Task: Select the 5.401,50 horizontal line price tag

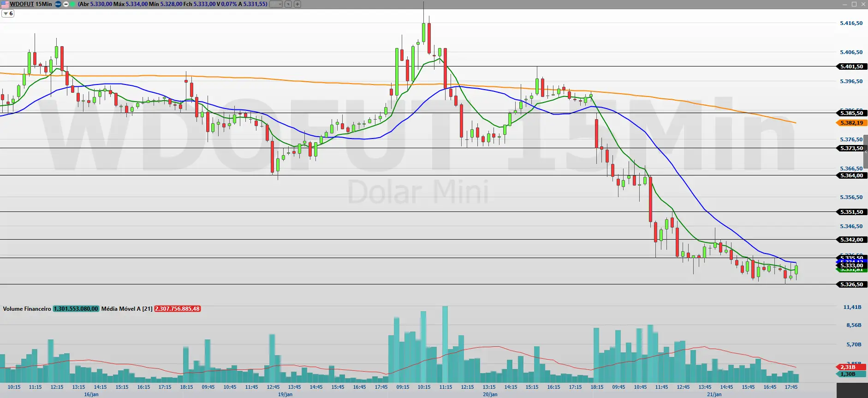Action: pyautogui.click(x=851, y=66)
